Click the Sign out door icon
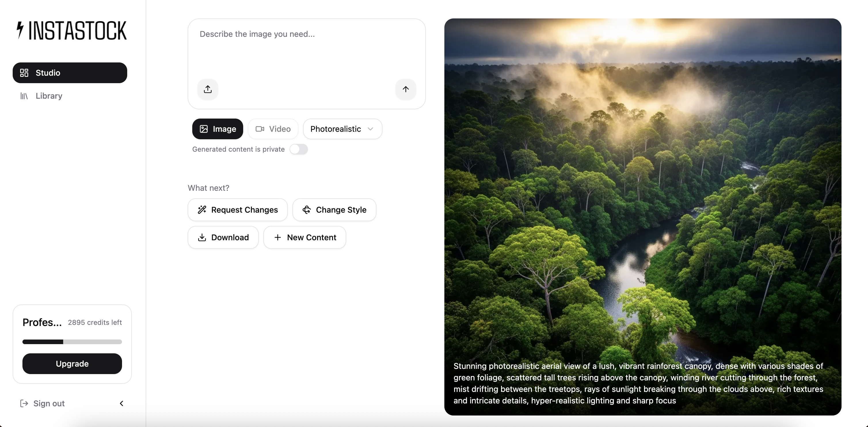The image size is (868, 427). click(x=24, y=403)
